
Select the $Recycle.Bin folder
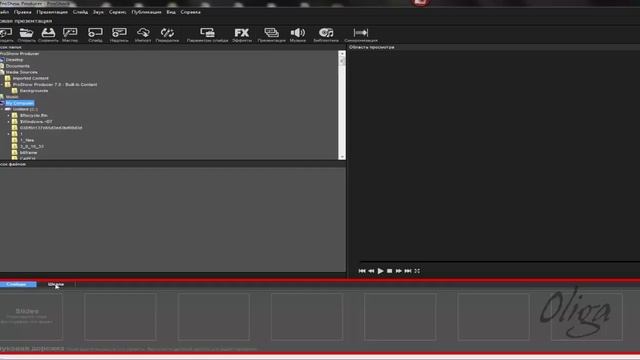[x=34, y=116]
